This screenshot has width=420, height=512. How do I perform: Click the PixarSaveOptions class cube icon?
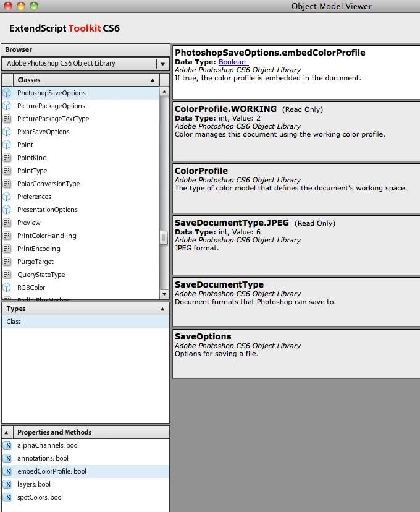pyautogui.click(x=7, y=132)
